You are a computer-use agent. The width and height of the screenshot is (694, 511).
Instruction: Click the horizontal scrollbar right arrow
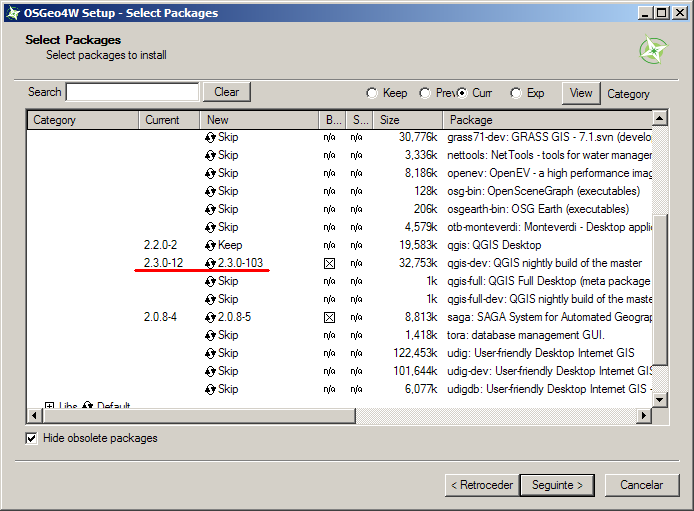pyautogui.click(x=644, y=416)
